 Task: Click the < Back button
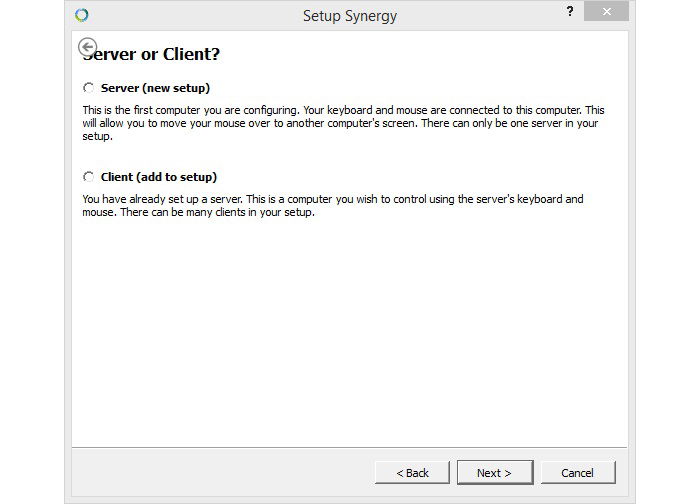pyautogui.click(x=412, y=473)
